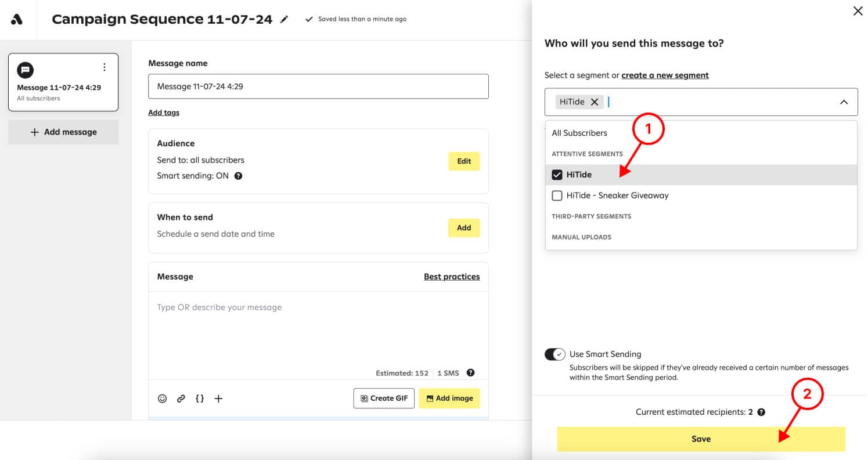Turn off the Use Smart Sending toggle

click(x=555, y=354)
